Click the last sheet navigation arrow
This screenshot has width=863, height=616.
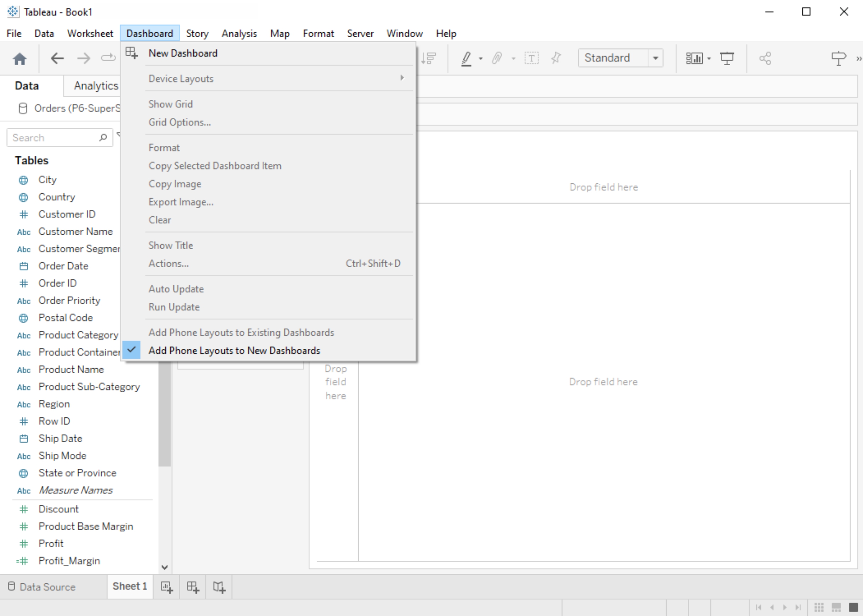798,607
